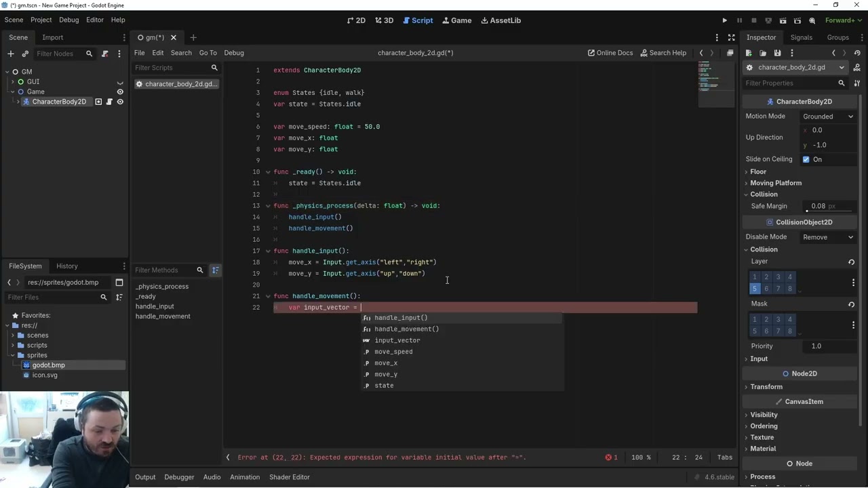Enable collision Layer bit 1
This screenshot has height=488, width=868.
tap(754, 277)
